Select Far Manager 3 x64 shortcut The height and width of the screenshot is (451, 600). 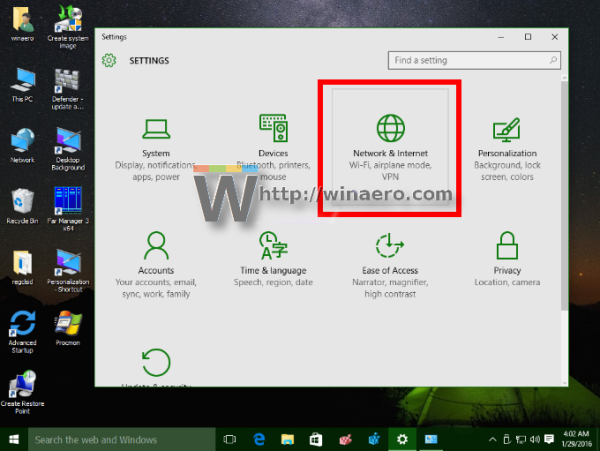coord(68,209)
